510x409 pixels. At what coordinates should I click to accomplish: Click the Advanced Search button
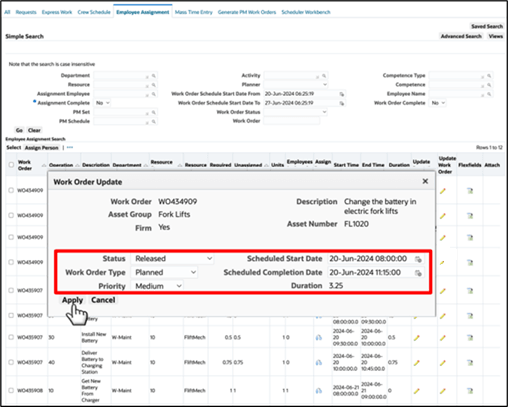pos(461,37)
